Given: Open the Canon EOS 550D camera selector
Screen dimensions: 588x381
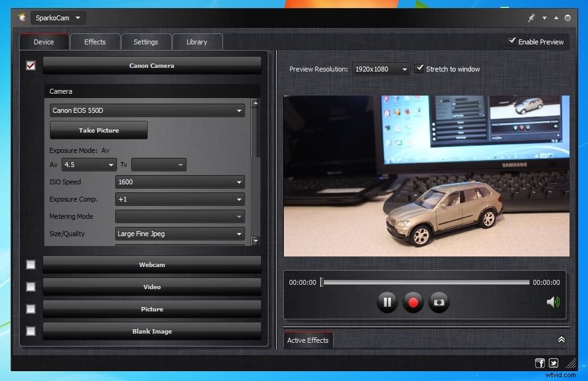Looking at the screenshot, I should click(147, 110).
